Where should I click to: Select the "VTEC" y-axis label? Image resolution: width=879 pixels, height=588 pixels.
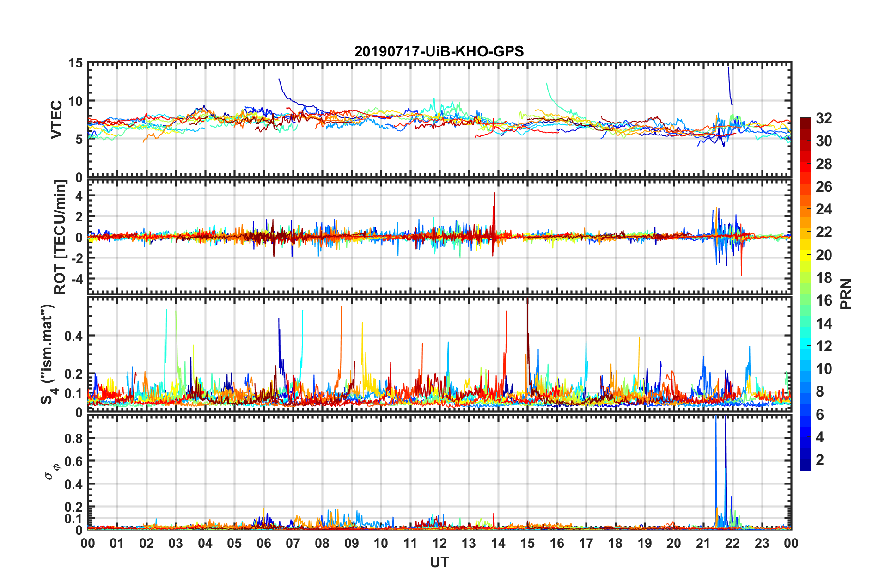[56, 119]
